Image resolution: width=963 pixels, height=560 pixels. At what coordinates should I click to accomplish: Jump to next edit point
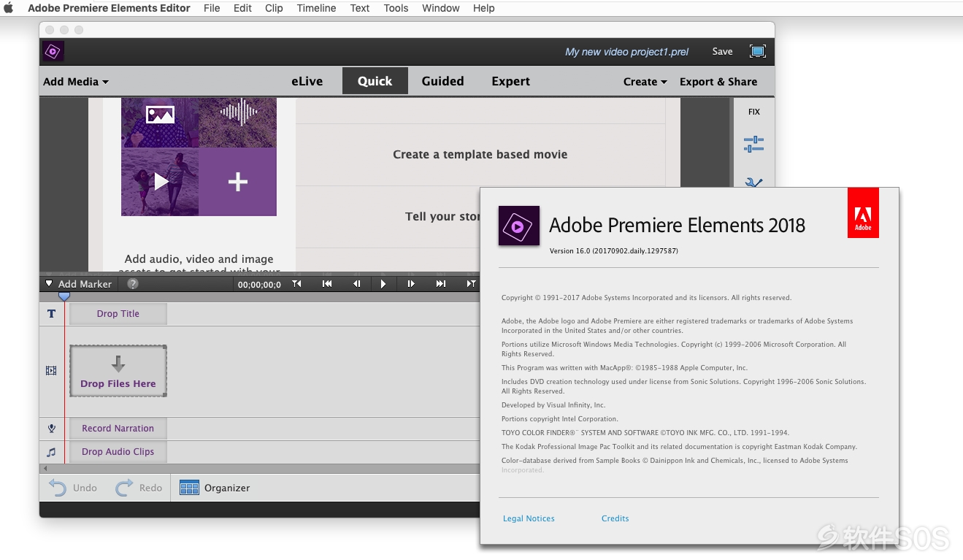click(441, 284)
